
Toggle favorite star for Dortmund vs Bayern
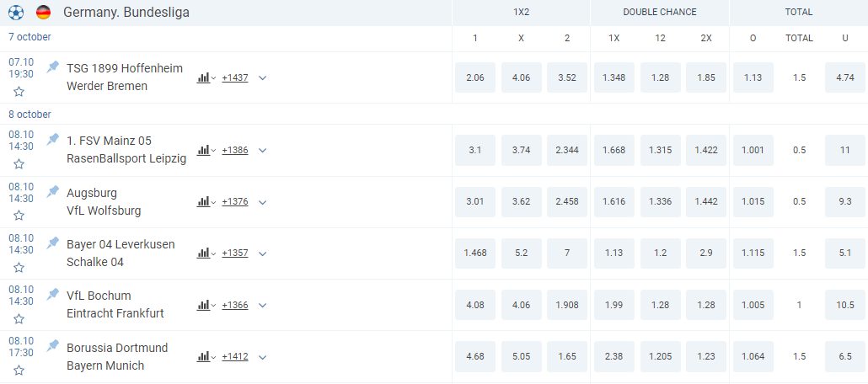(19, 370)
